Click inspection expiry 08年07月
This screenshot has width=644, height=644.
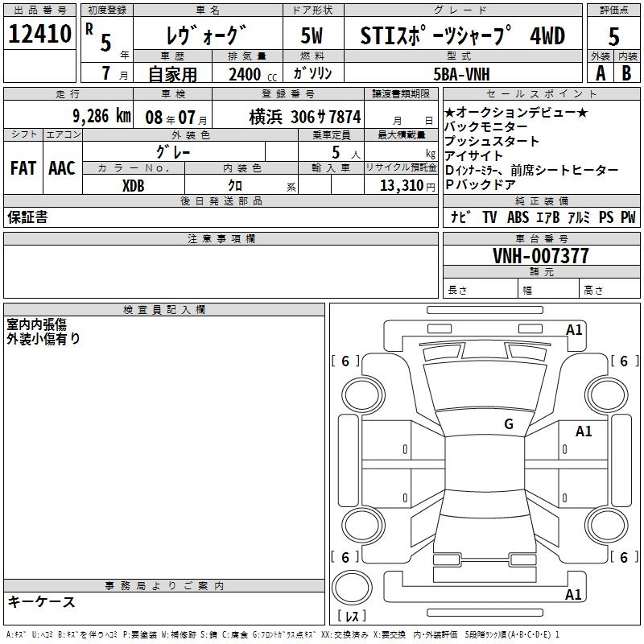[x=176, y=118]
